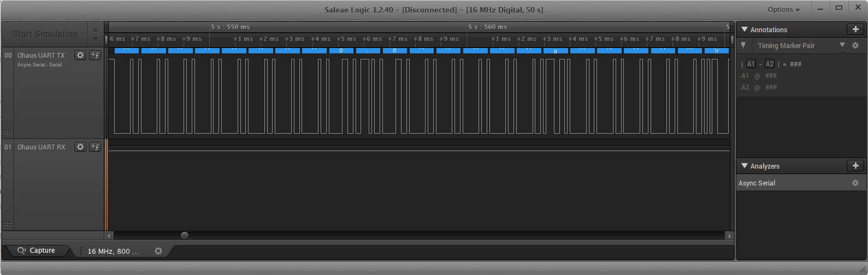Open settings gear for Ohaus UART RX channel

tap(80, 147)
